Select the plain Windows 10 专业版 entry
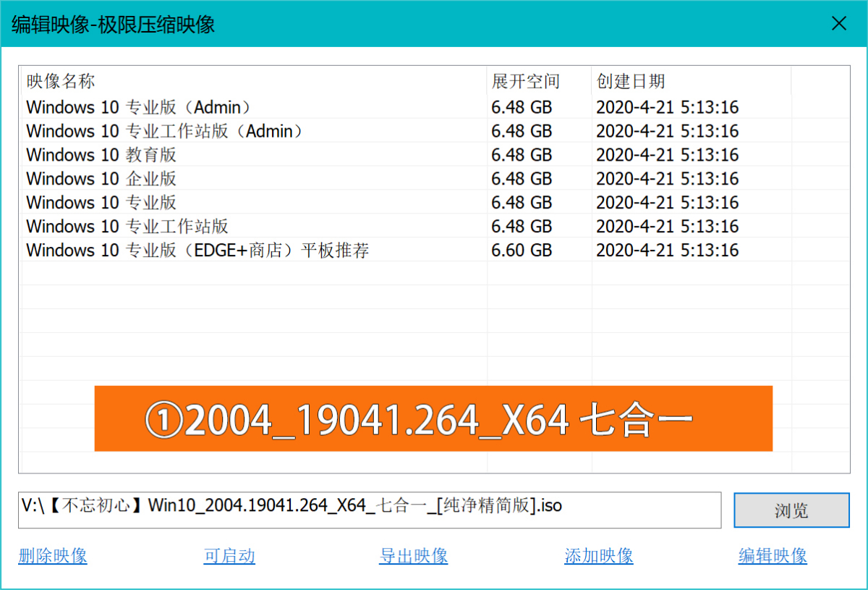The width and height of the screenshot is (868, 590). 101,203
